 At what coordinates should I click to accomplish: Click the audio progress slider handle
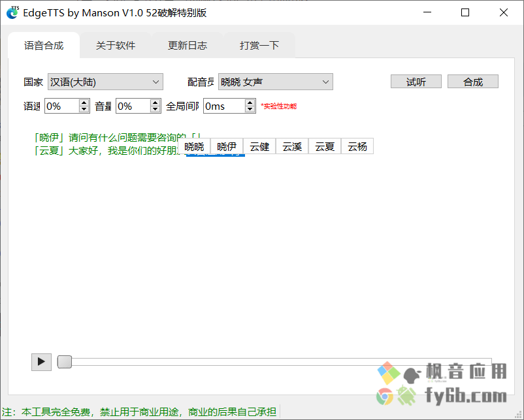point(65,362)
